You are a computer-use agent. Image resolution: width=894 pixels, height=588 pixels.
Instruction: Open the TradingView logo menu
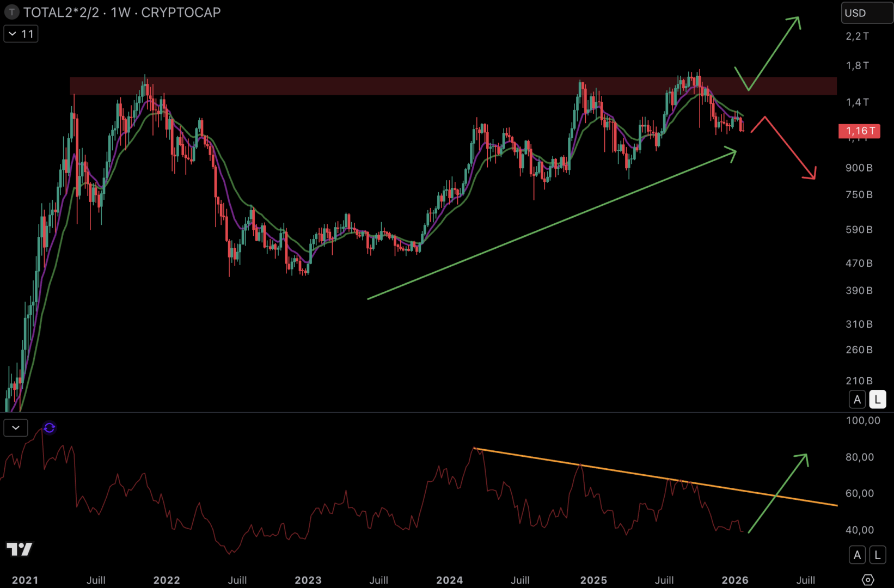point(20,549)
